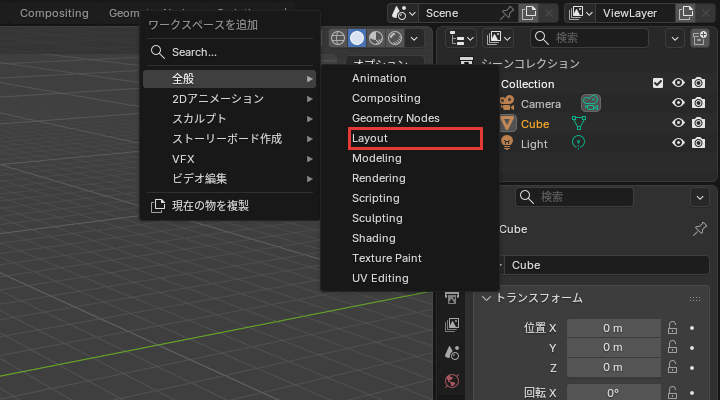This screenshot has height=400, width=720.
Task: Add Layout workspace from submenu
Action: coord(415,138)
